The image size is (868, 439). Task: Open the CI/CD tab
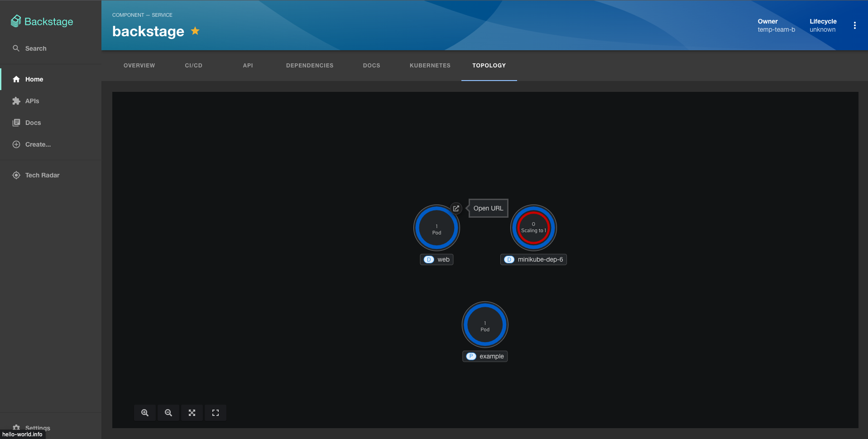[x=193, y=65]
